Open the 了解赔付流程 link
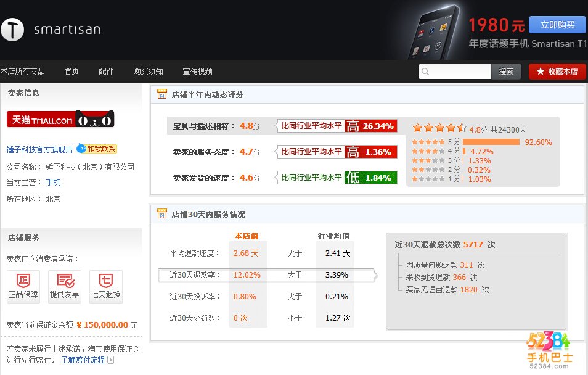Image resolution: width=588 pixels, height=375 pixels. point(83,360)
